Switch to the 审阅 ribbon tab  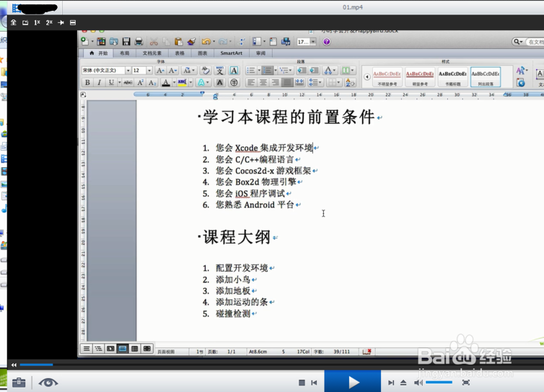[260, 53]
